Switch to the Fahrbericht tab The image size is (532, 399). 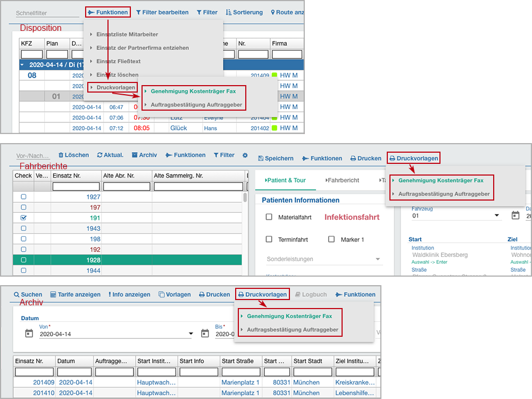(x=343, y=180)
